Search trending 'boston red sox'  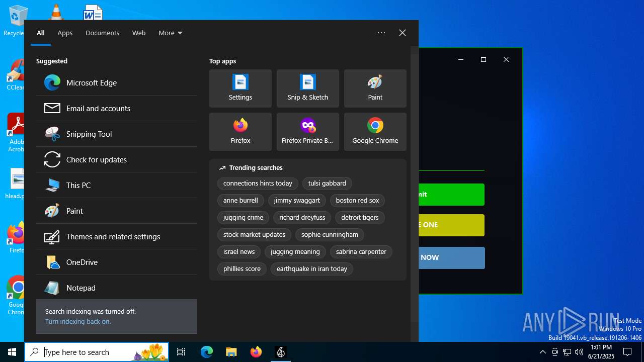click(357, 201)
